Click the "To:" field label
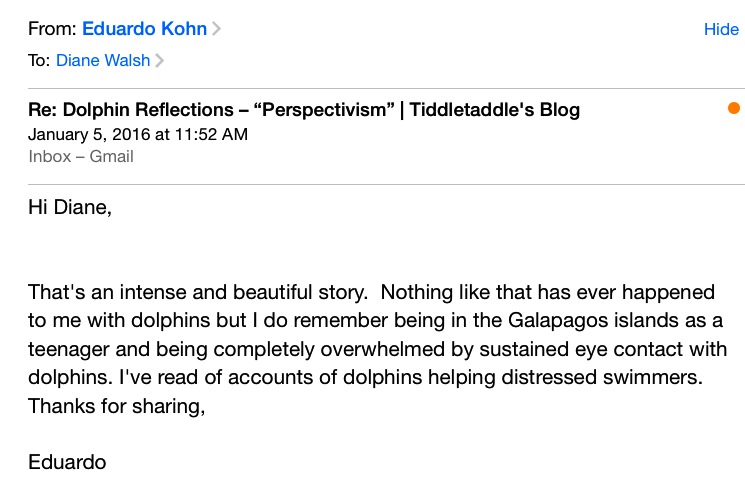 pyautogui.click(x=39, y=61)
